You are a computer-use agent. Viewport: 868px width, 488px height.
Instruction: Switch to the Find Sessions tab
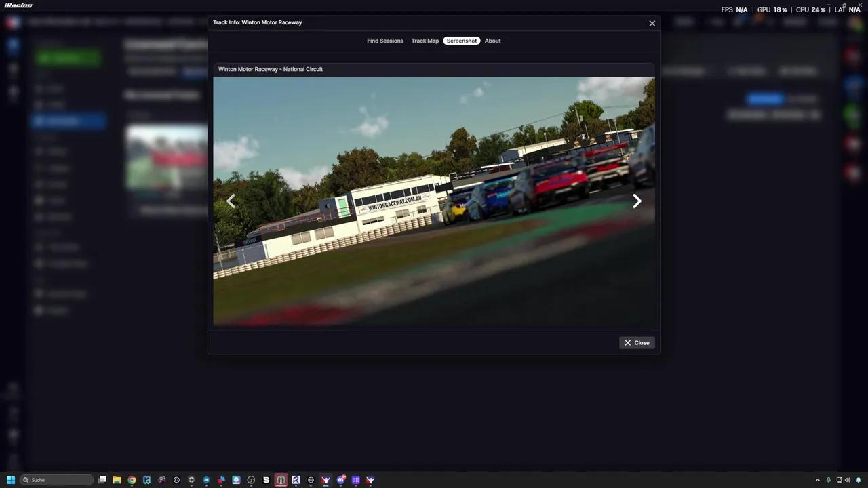(x=385, y=41)
